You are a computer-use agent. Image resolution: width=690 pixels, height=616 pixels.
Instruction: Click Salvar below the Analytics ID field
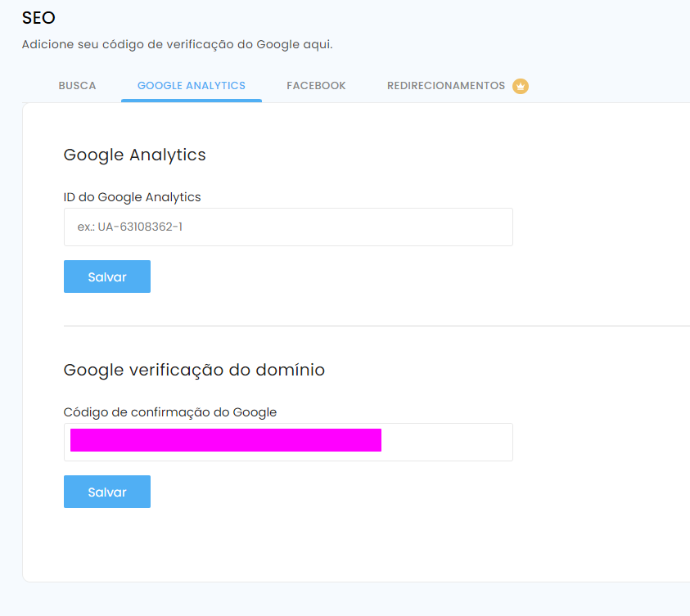107,277
